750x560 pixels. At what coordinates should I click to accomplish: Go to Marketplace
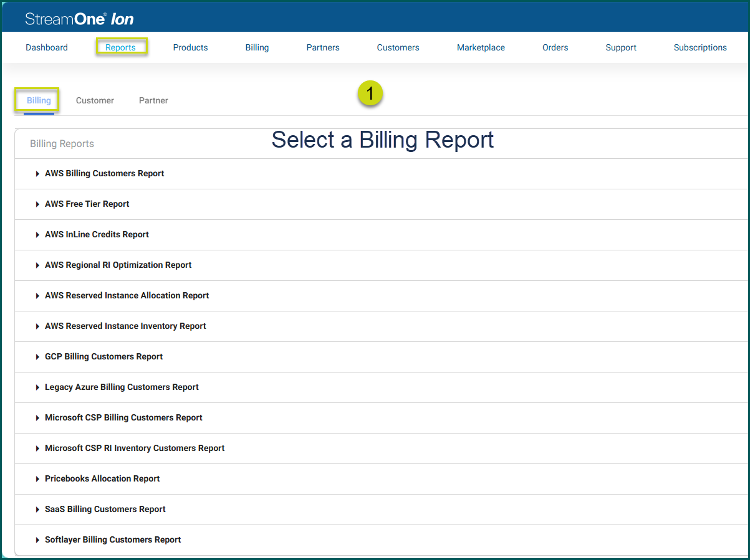point(481,47)
